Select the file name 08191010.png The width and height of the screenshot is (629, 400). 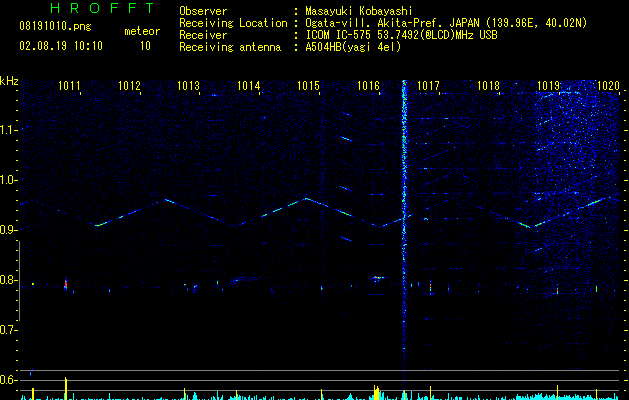[55, 27]
